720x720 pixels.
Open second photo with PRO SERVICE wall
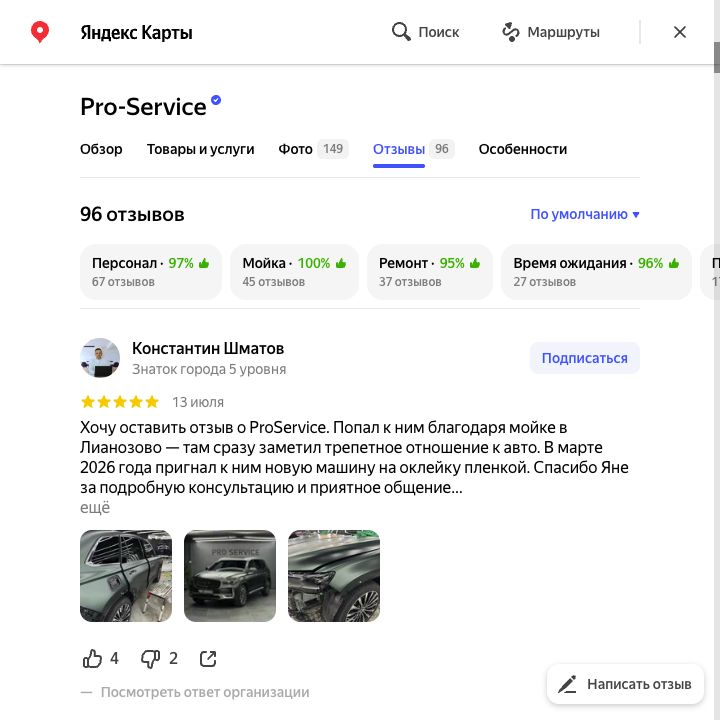click(x=230, y=576)
